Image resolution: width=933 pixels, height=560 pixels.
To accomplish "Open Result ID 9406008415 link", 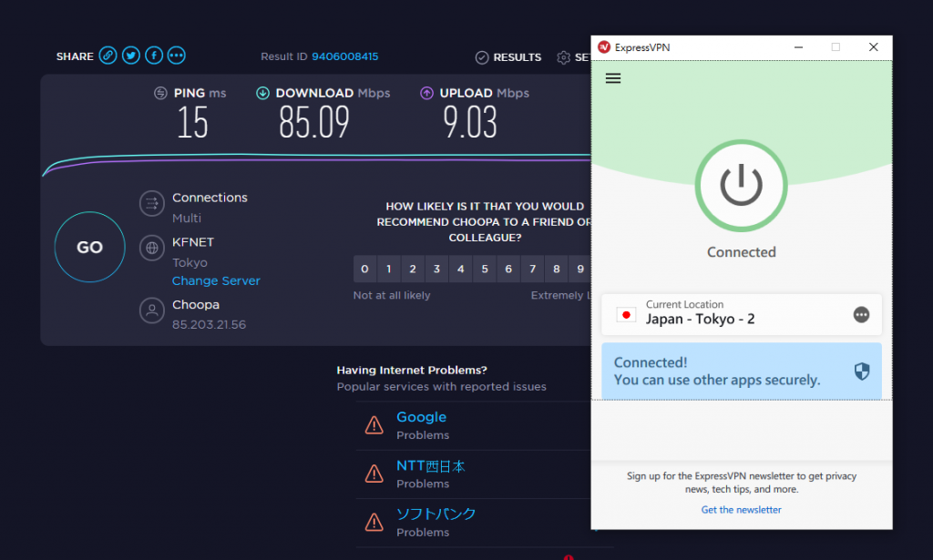I will (344, 56).
